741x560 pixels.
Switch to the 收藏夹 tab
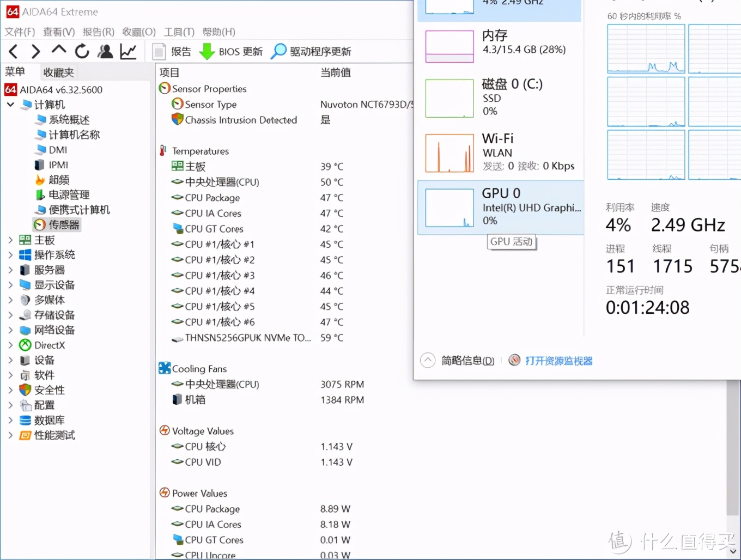point(58,71)
